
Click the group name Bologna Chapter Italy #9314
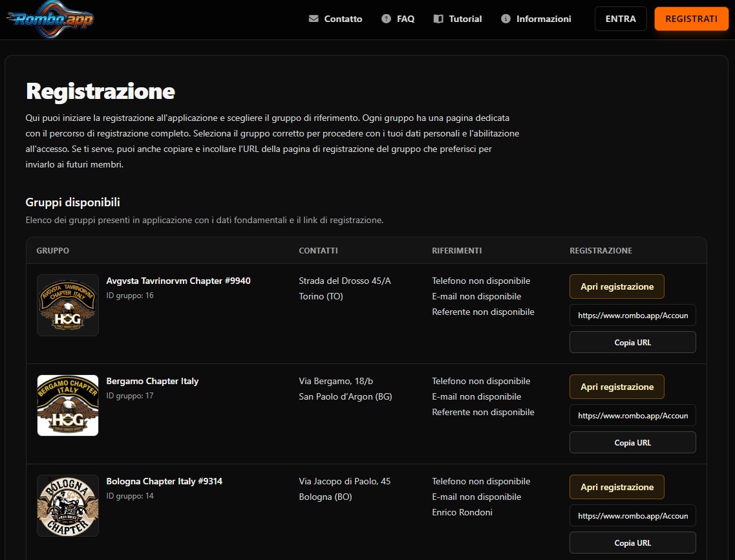tap(164, 482)
